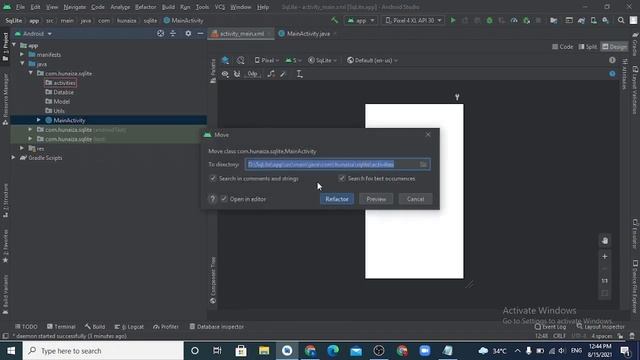Click the Make Project hammer icon
Screen dimensions: 640x360
coord(335,20)
